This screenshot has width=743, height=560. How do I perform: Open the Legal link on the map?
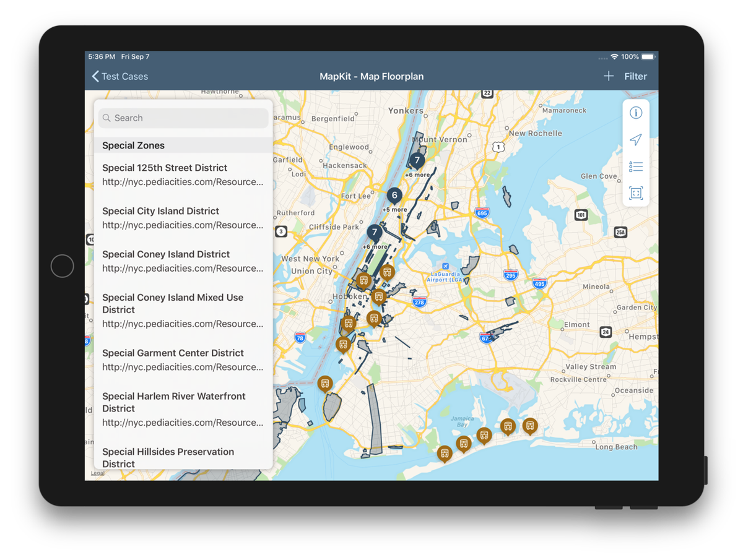click(x=97, y=472)
